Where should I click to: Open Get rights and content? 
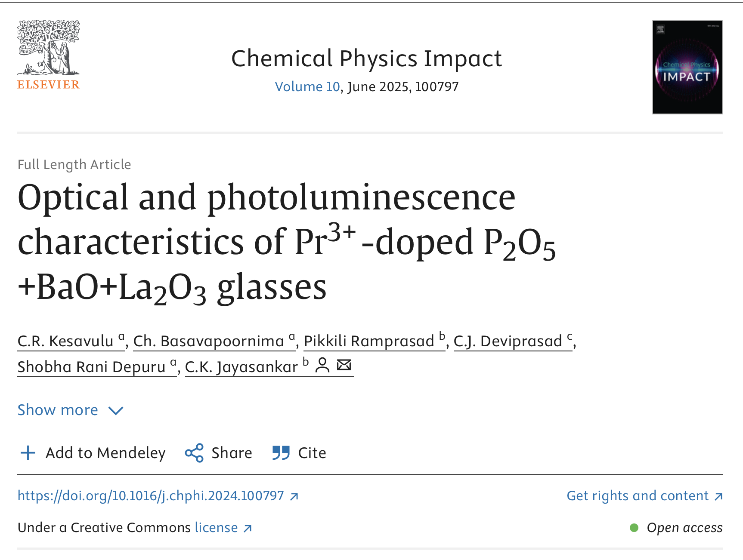pos(638,496)
